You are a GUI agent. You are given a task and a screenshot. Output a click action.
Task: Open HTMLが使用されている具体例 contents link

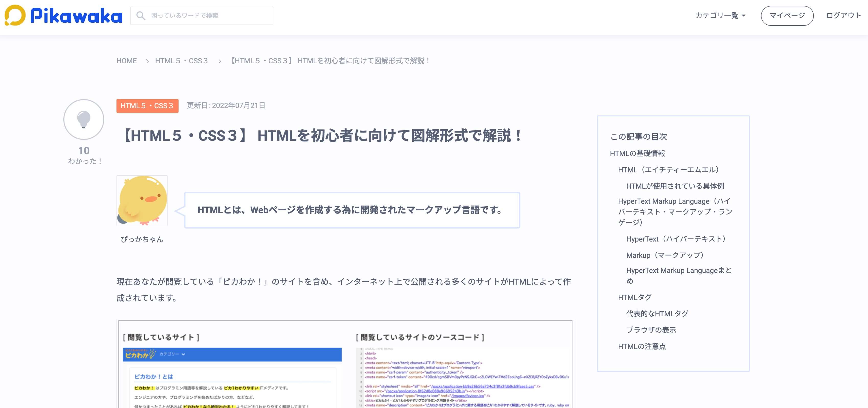[675, 186]
